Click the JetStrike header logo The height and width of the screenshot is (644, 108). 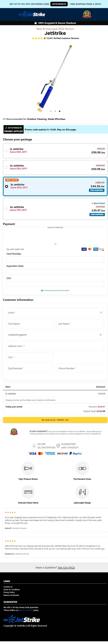(32, 14)
